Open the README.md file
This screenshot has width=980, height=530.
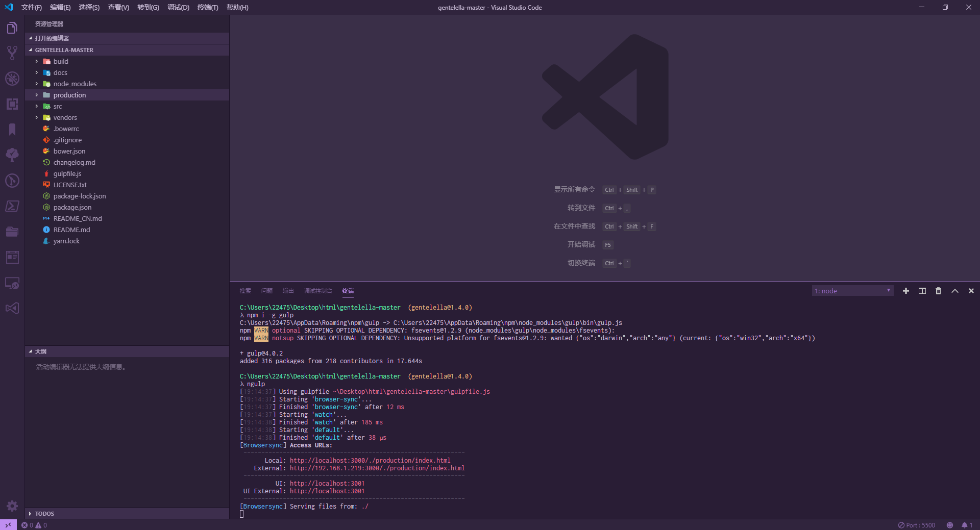point(127,230)
